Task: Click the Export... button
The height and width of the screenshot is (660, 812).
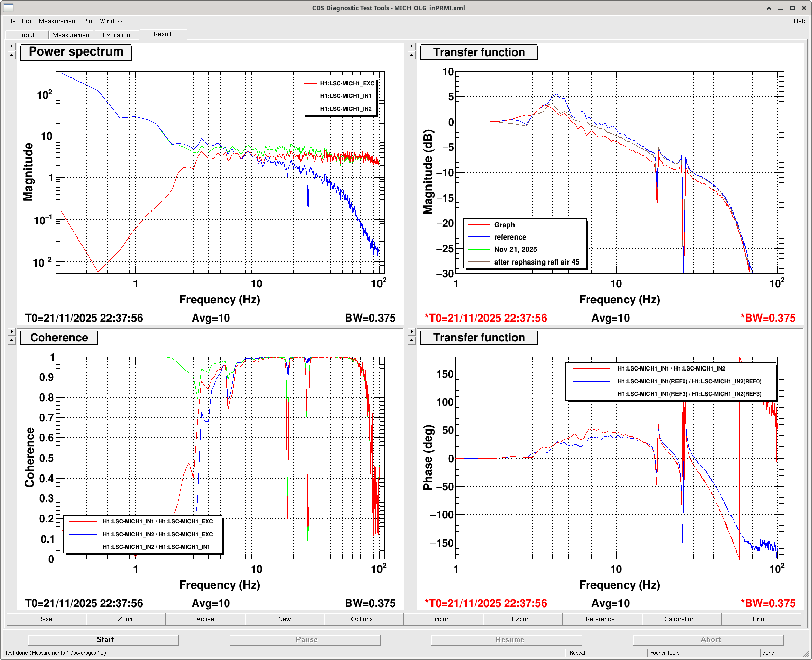Action: click(x=523, y=619)
